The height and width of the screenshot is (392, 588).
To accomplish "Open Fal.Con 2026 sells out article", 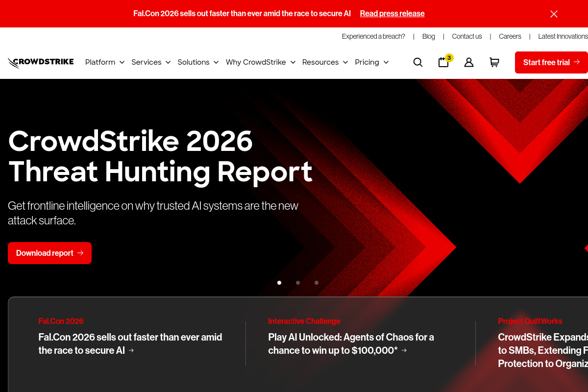I will 130,343.
